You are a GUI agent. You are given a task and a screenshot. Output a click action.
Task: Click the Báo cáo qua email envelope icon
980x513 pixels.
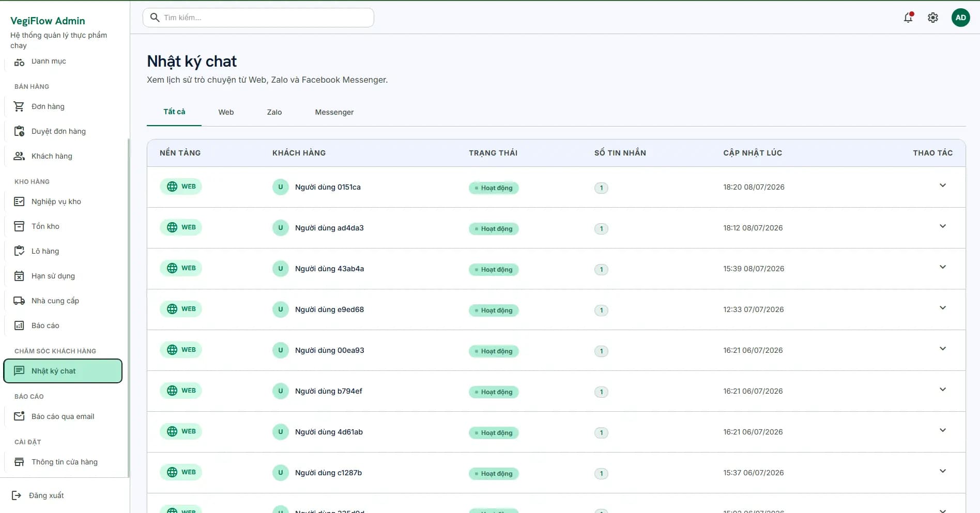(19, 416)
